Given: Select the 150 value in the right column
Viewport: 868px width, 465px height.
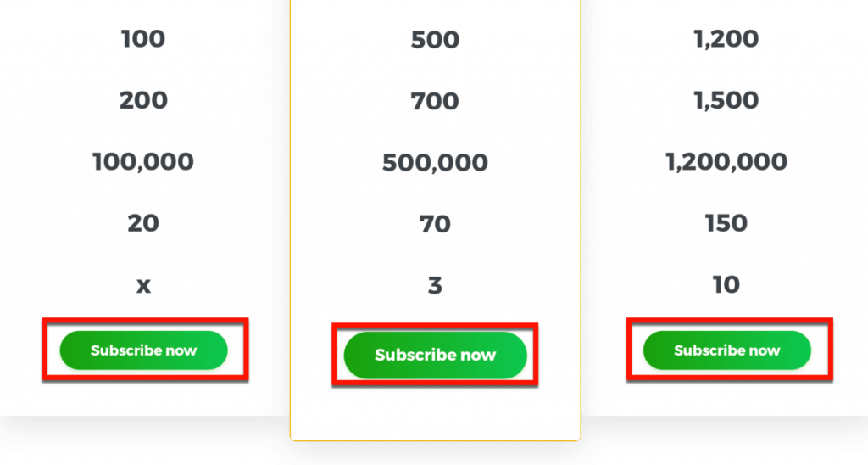Looking at the screenshot, I should click(x=726, y=223).
